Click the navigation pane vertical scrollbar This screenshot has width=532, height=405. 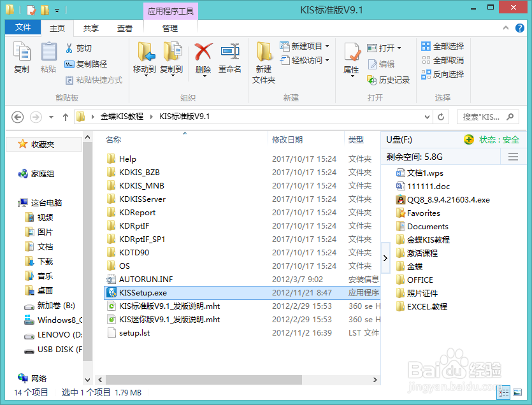(x=87, y=251)
